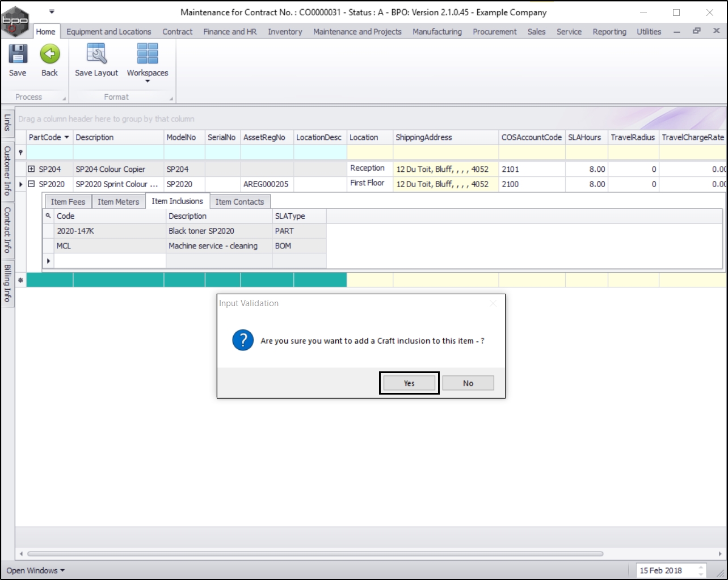Click the inner document close button
Image resolution: width=728 pixels, height=580 pixels.
point(716,31)
